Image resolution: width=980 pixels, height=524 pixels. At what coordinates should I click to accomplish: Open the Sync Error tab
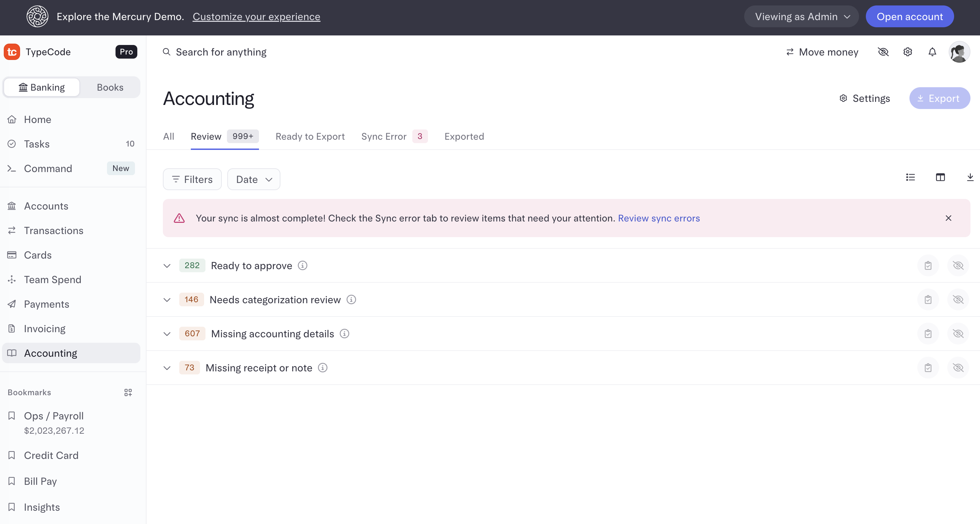(394, 137)
